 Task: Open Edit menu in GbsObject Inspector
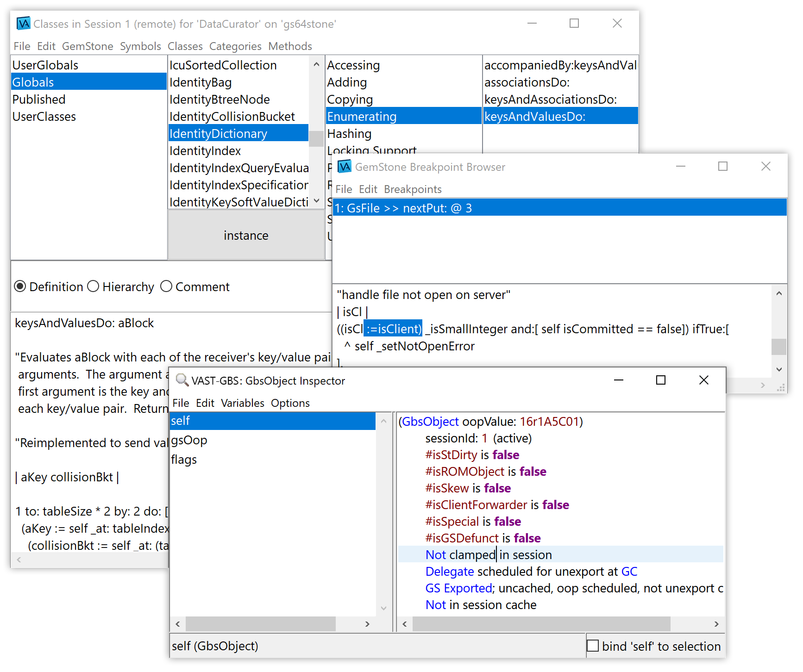pyautogui.click(x=205, y=403)
